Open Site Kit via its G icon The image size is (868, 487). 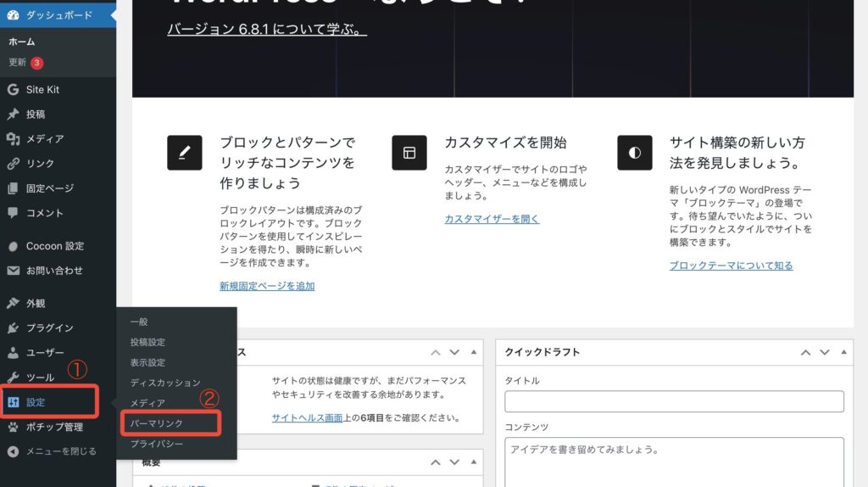pos(13,89)
